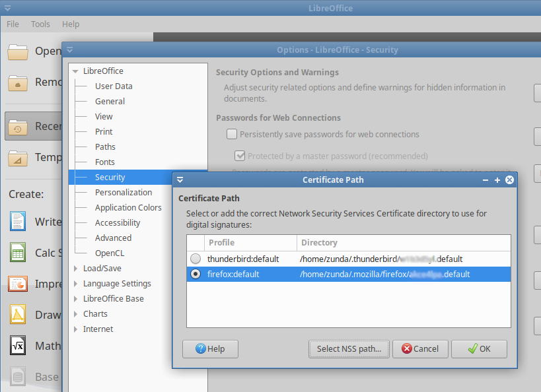
Task: Select OpenCL in options tree
Action: pyautogui.click(x=110, y=253)
